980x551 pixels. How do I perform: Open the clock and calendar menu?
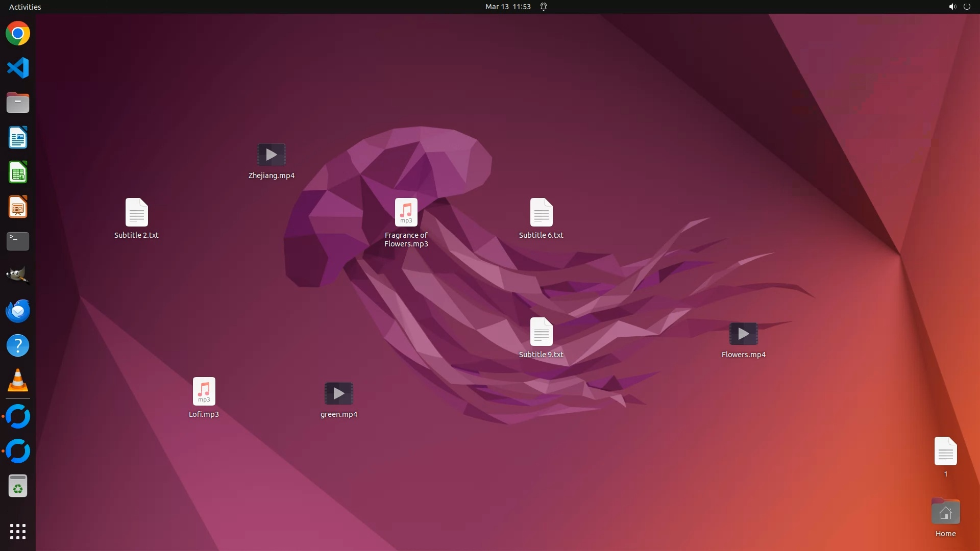click(507, 7)
